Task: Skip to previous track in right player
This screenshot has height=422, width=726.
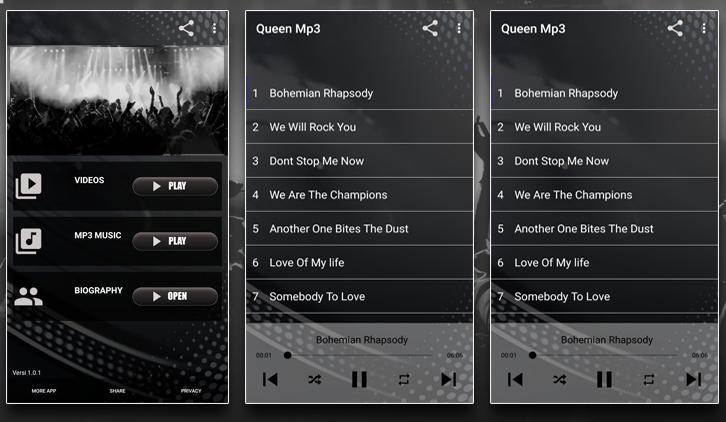Action: point(515,379)
